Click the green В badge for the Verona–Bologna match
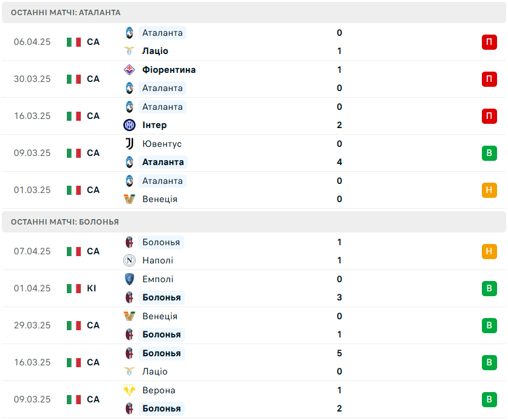This screenshot has width=508, height=420. pos(489,399)
